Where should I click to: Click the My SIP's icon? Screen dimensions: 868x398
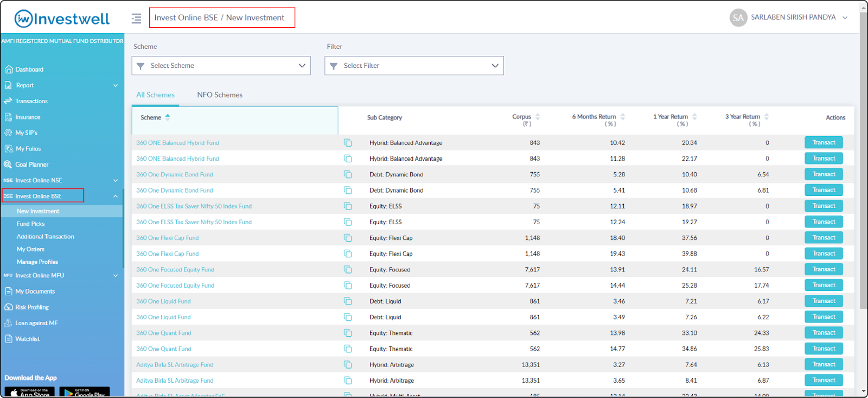tap(8, 132)
